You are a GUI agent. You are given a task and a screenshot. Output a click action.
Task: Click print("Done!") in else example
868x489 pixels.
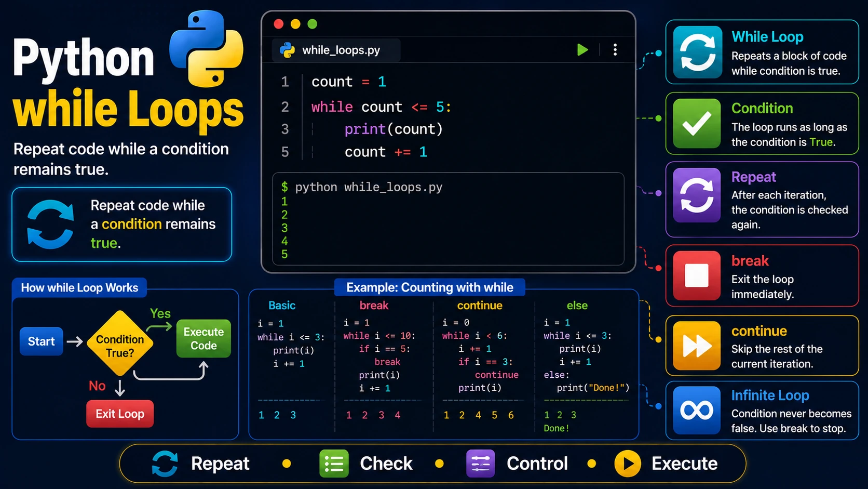593,388
